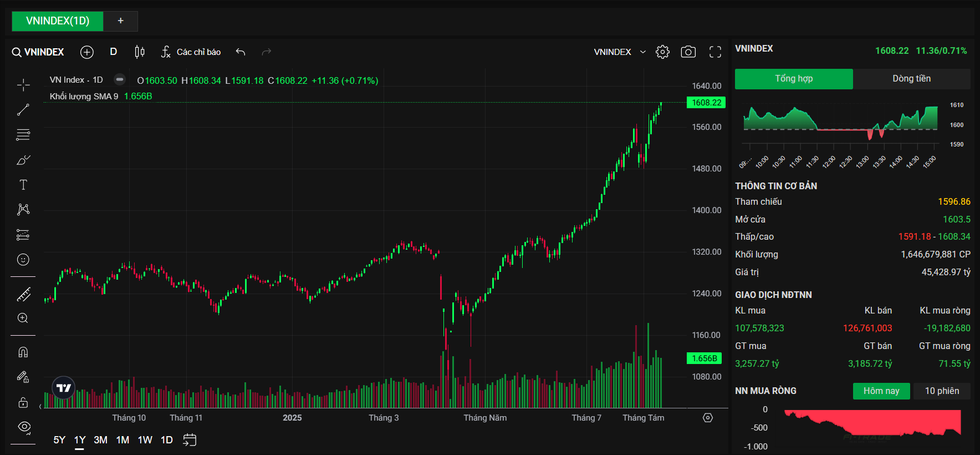Open the candlestick chart style menu
The image size is (980, 455).
click(140, 52)
